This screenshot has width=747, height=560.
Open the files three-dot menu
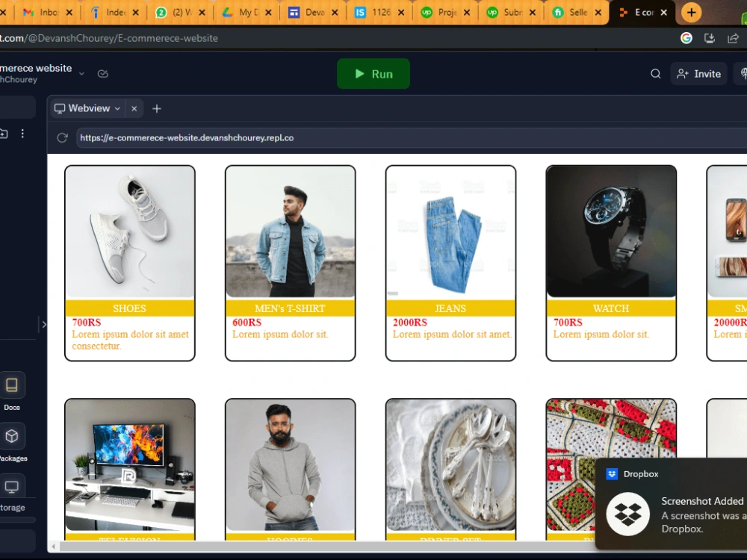[22, 134]
